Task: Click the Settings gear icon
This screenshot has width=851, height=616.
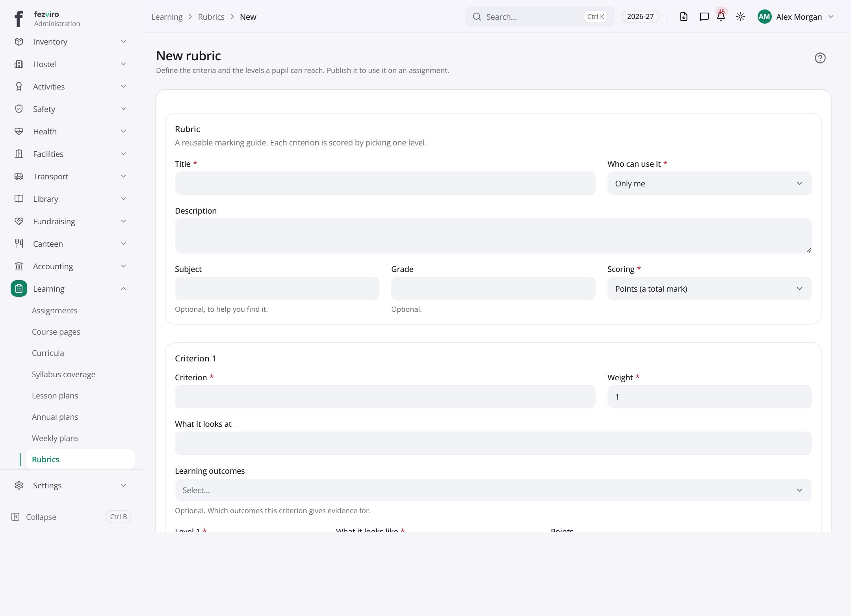Action: coord(19,486)
